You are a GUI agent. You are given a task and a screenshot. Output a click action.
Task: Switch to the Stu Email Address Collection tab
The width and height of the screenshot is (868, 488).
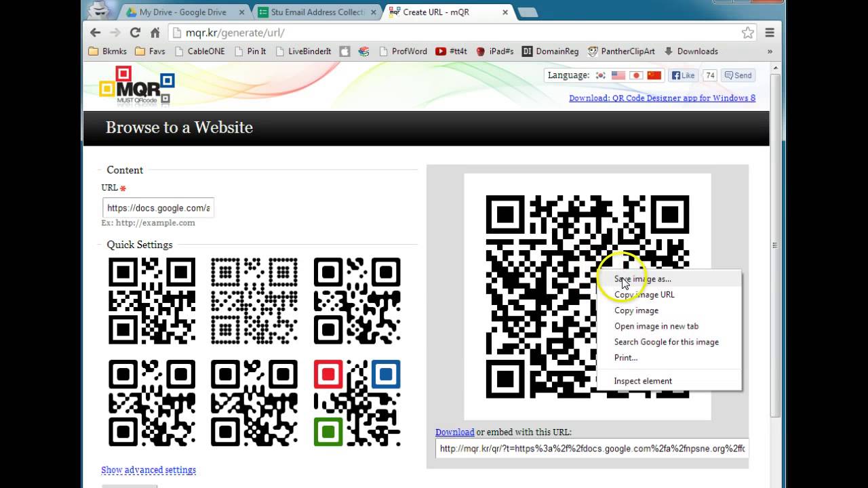coord(318,12)
